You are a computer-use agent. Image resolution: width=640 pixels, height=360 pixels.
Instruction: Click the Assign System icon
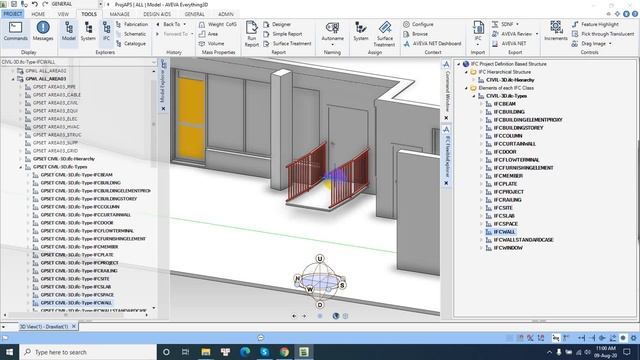(x=361, y=32)
